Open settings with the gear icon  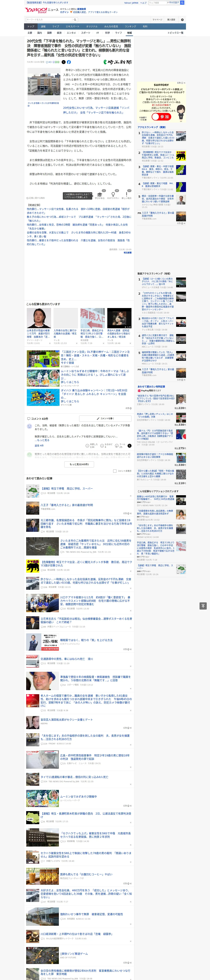coord(182,20)
